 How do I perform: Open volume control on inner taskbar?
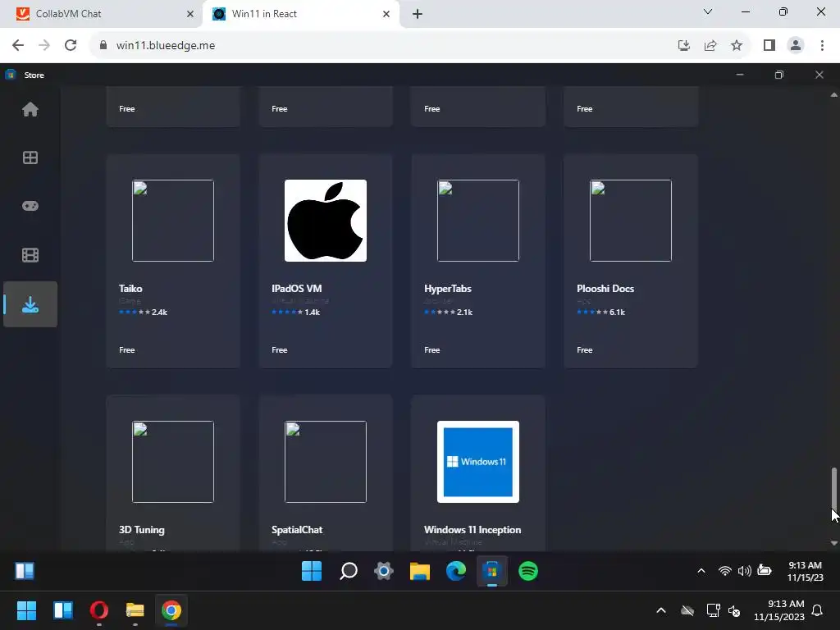744,571
